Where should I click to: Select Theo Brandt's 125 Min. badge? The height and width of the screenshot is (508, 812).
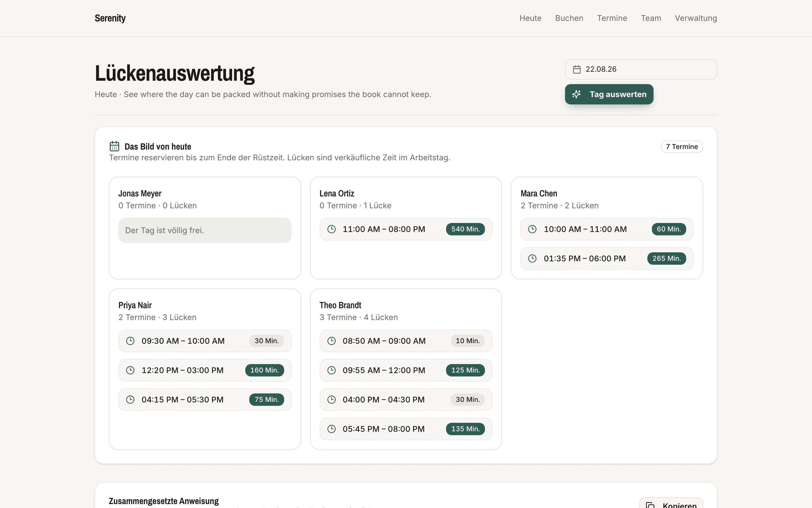pos(465,370)
